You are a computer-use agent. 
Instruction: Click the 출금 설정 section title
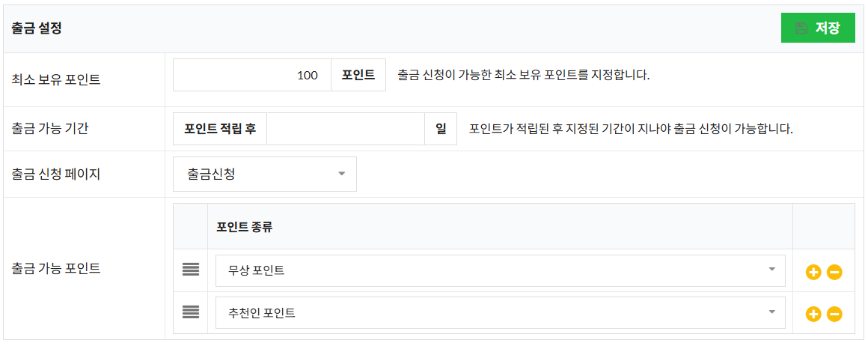coord(37,28)
